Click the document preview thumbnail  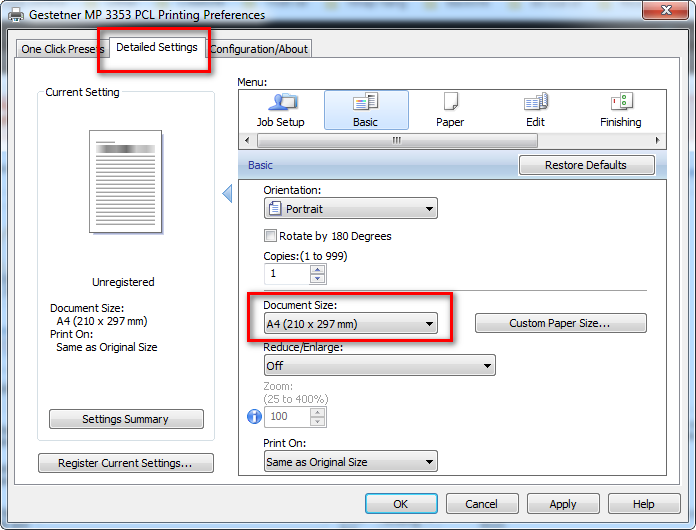pyautogui.click(x=126, y=181)
